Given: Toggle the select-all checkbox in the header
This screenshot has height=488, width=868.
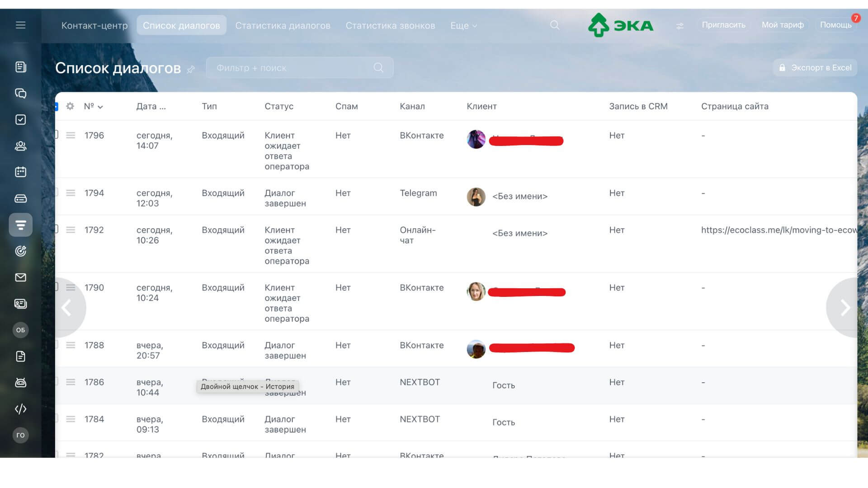Looking at the screenshot, I should coord(57,106).
